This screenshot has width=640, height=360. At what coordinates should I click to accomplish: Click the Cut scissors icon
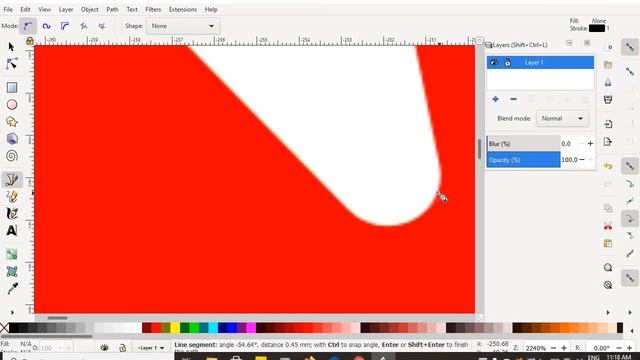608,226
